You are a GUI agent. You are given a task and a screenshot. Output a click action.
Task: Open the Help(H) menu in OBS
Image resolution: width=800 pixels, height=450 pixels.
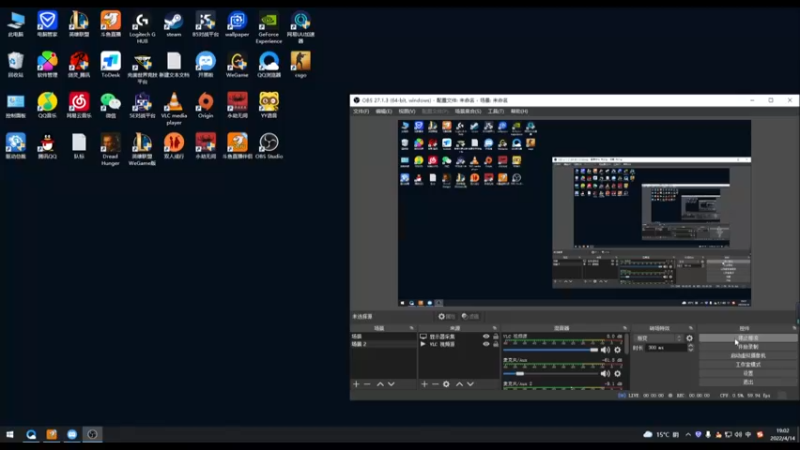point(519,111)
